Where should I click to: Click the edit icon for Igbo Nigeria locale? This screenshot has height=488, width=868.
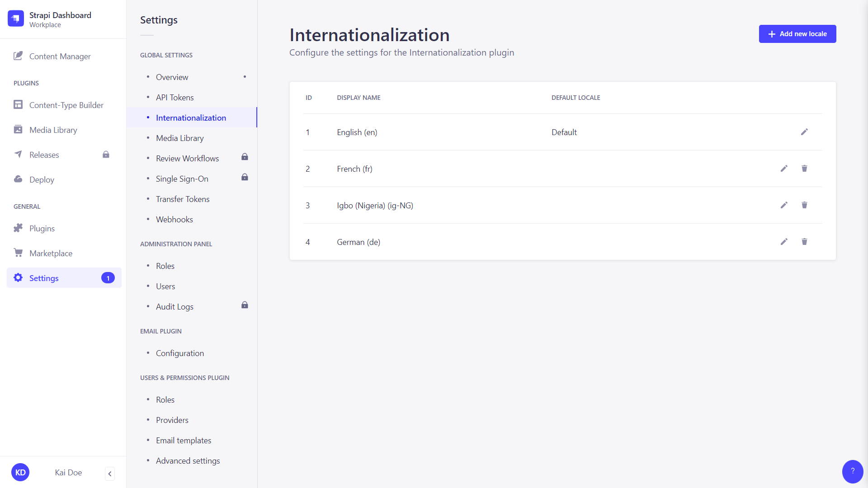(x=784, y=205)
